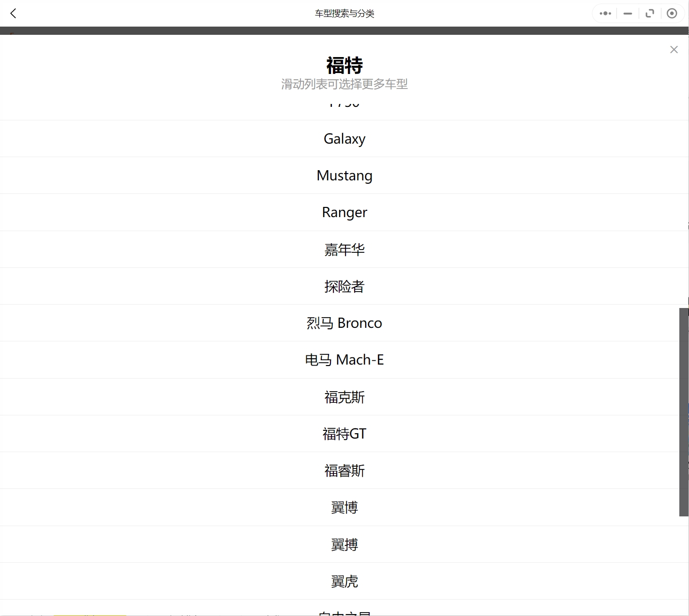Choose 嘉年华 from the list
The width and height of the screenshot is (689, 616).
344,249
